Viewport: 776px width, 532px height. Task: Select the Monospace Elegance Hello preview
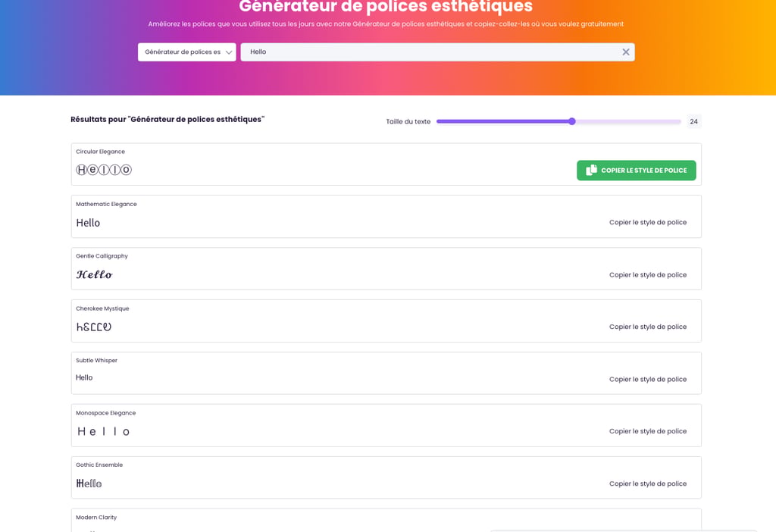tap(104, 431)
